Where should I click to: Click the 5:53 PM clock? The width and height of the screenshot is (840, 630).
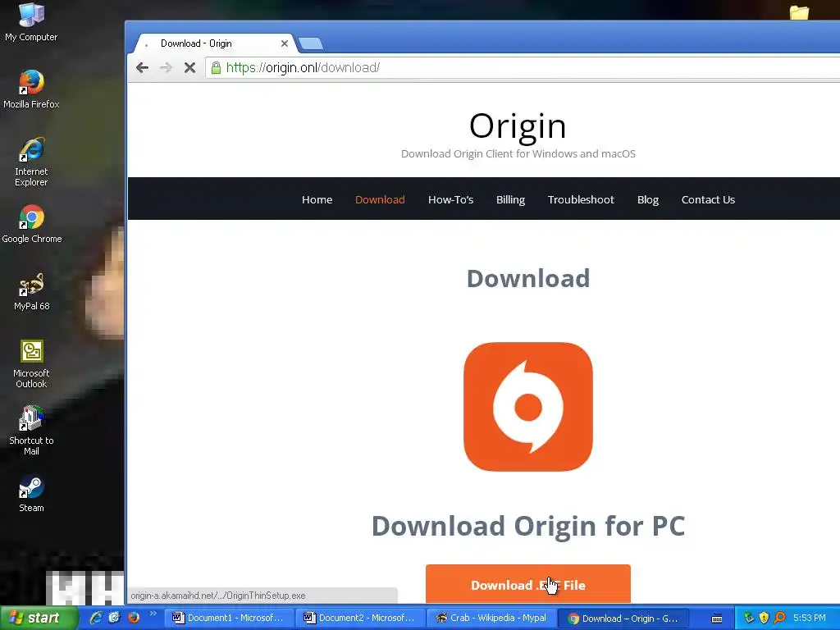pos(810,618)
